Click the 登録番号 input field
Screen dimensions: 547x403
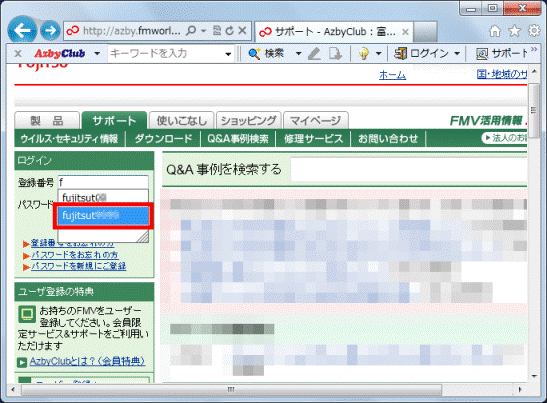[x=103, y=182]
